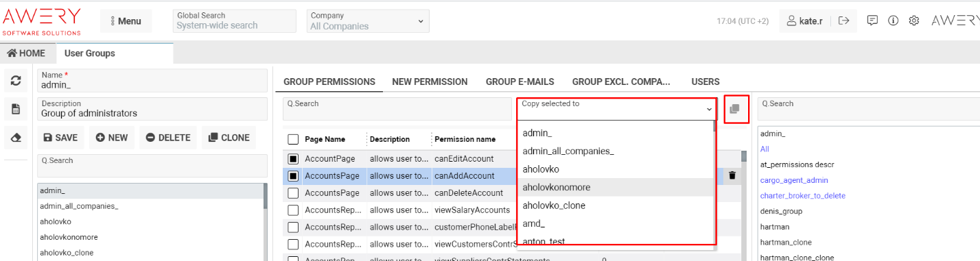Click the SAVE button
Image resolution: width=980 pixels, height=261 pixels.
[60, 138]
